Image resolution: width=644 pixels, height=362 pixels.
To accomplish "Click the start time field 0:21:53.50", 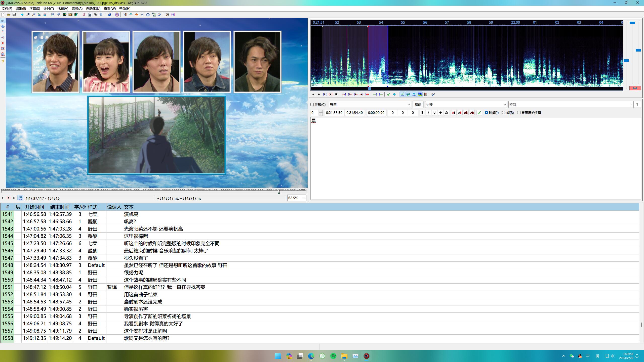I will click(x=334, y=113).
